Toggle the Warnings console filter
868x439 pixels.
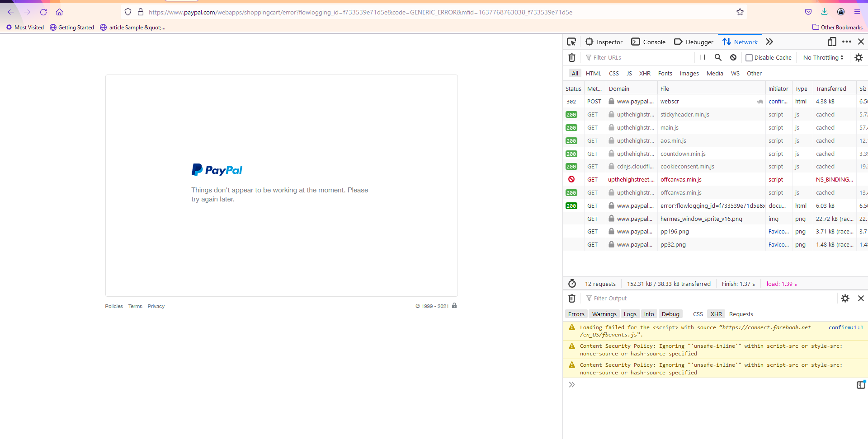tap(604, 314)
